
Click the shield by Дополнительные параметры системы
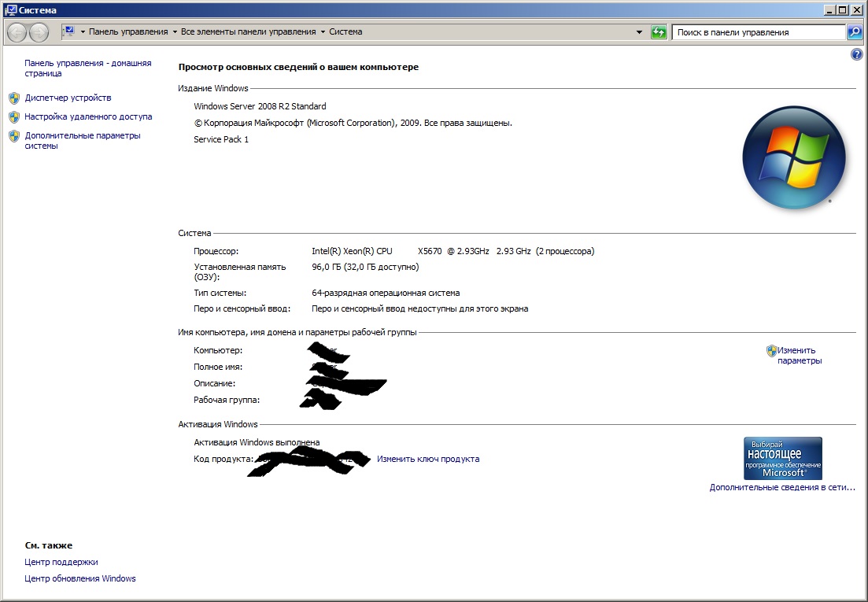click(x=14, y=136)
